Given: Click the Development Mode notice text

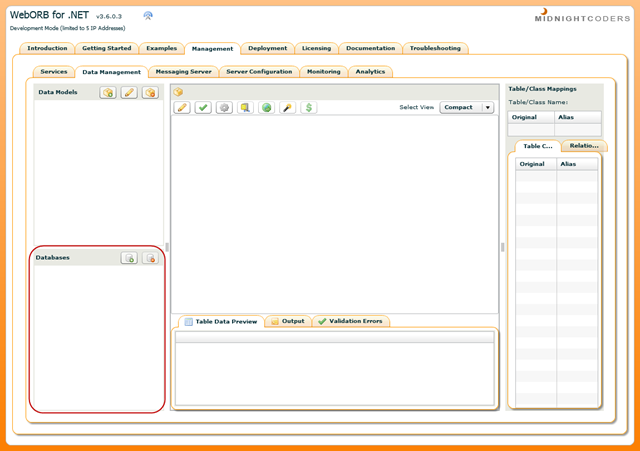Looking at the screenshot, I should pos(67,28).
